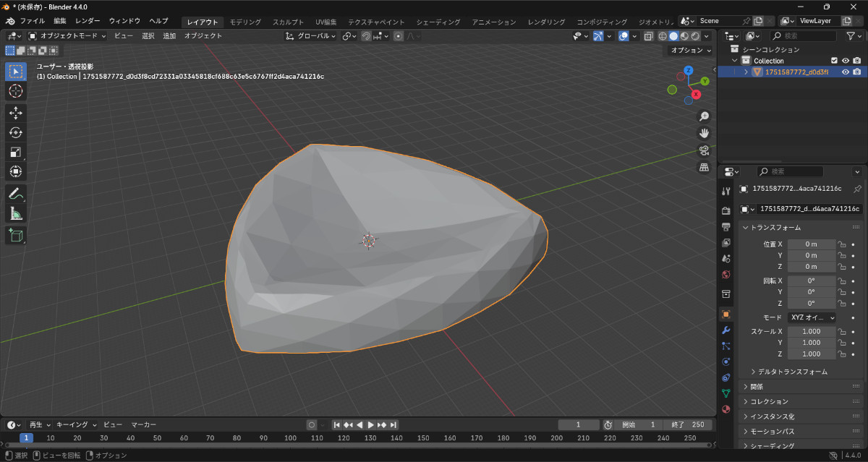The height and width of the screenshot is (462, 868).
Task: Open the Output properties tab
Action: pos(726,226)
